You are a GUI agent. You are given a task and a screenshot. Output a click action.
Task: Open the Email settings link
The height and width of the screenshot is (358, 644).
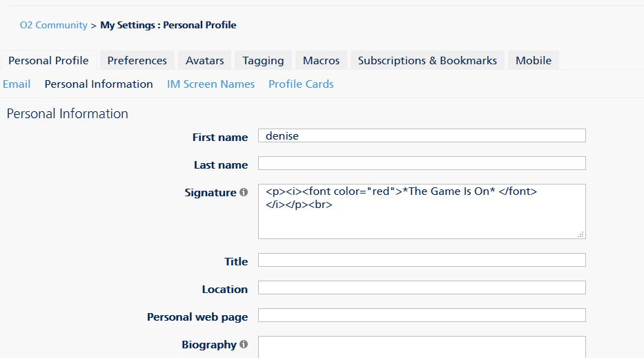tap(17, 84)
